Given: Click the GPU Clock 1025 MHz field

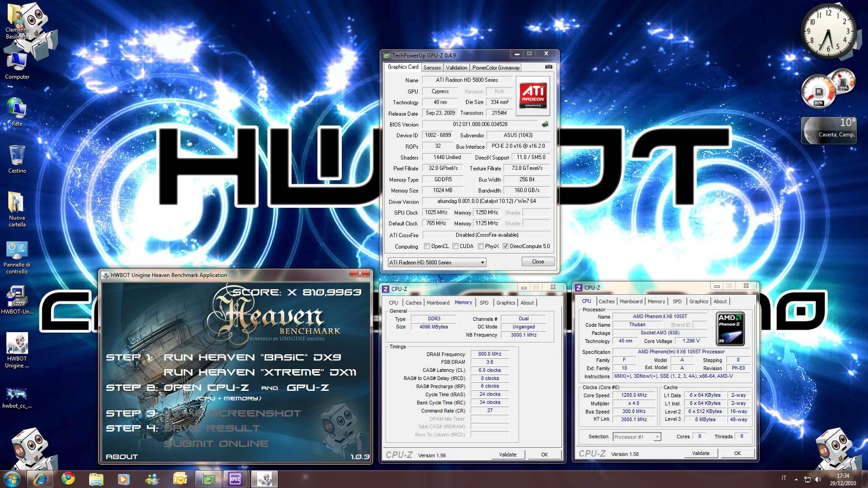Looking at the screenshot, I should pyautogui.click(x=436, y=213).
